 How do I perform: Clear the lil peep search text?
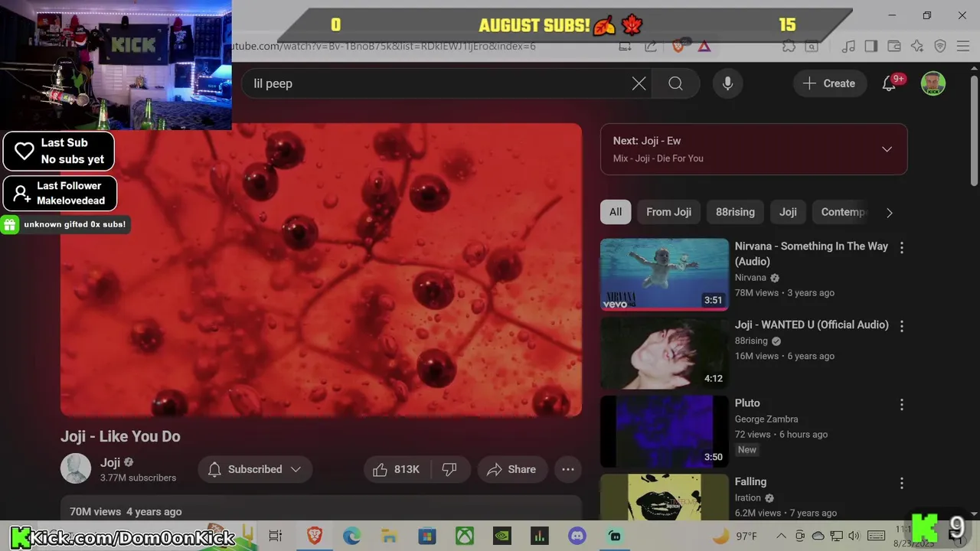coord(639,83)
